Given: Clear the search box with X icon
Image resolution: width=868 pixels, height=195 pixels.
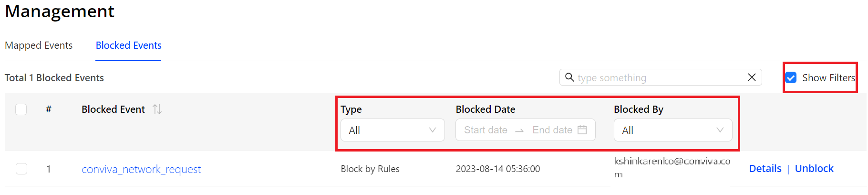Looking at the screenshot, I should [752, 77].
